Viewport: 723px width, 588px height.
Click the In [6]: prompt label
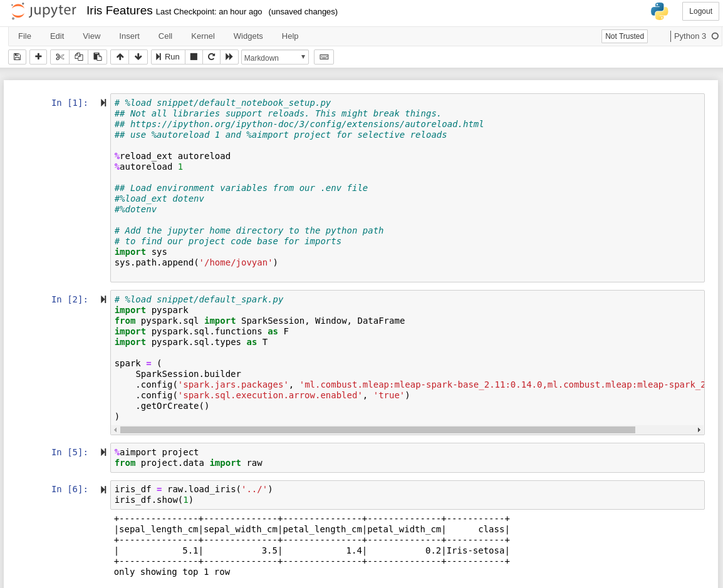70,490
